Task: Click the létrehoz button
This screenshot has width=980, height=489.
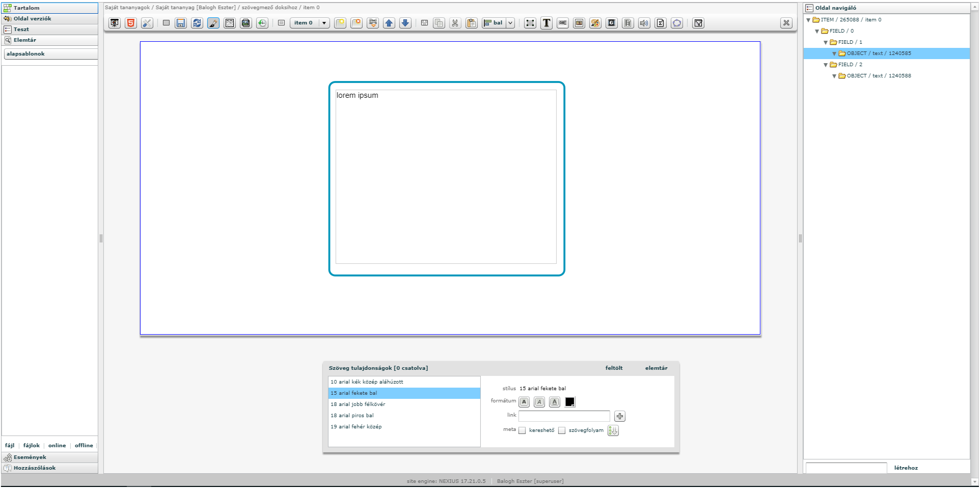Action: click(906, 468)
